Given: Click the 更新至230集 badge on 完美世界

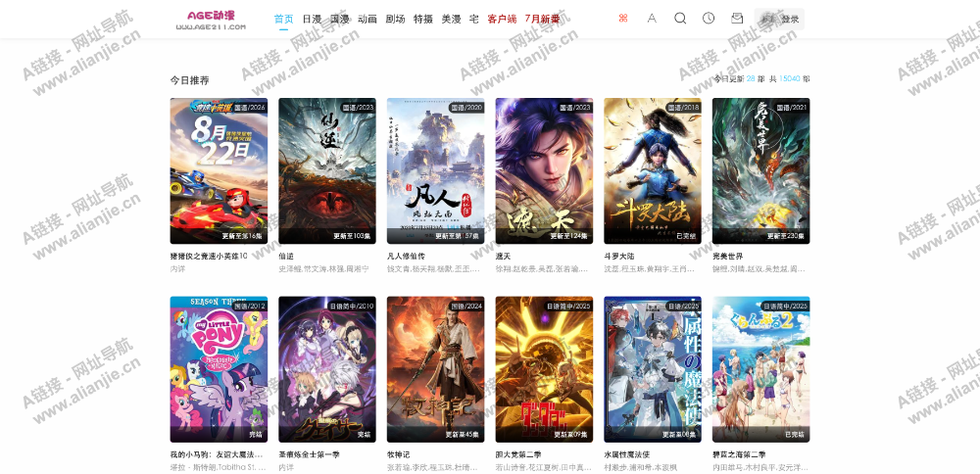Looking at the screenshot, I should click(x=786, y=237).
